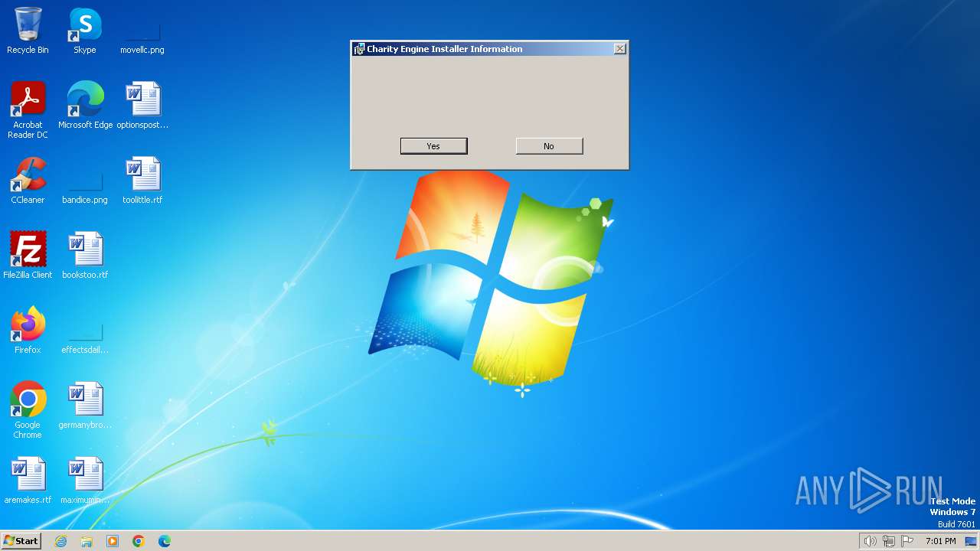Select the Skype desktop shortcut
Viewport: 980px width, 551px height.
pyautogui.click(x=85, y=31)
